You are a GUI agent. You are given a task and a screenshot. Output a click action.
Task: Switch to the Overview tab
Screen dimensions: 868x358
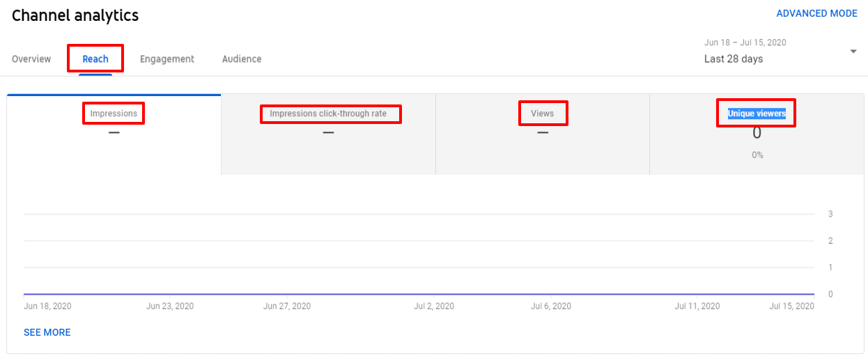pos(31,59)
